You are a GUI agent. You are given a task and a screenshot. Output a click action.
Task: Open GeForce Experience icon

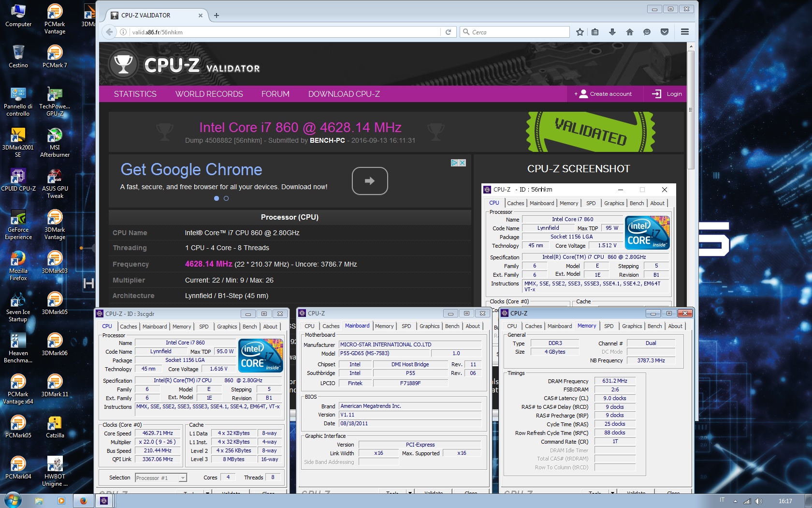click(x=18, y=224)
